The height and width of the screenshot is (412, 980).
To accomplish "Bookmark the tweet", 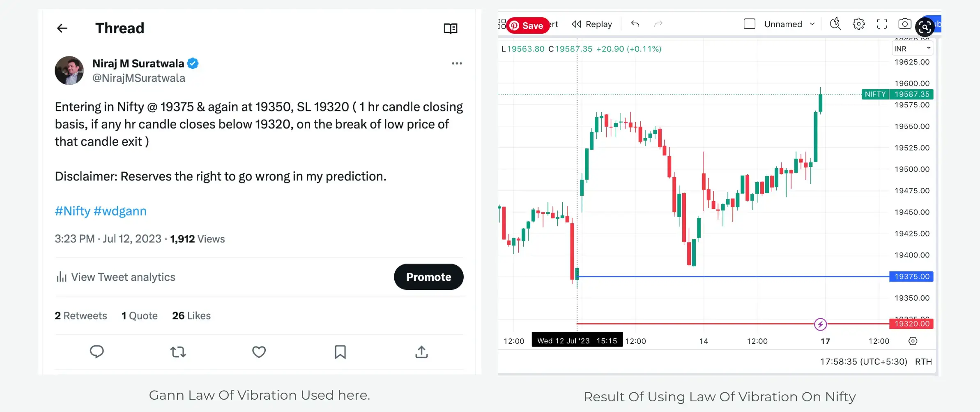I will [340, 352].
